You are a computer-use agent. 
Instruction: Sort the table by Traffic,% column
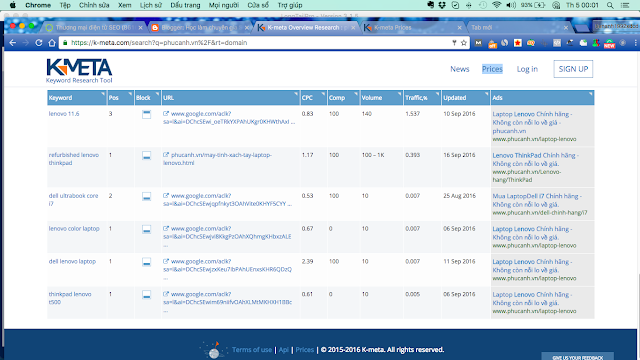coord(422,98)
